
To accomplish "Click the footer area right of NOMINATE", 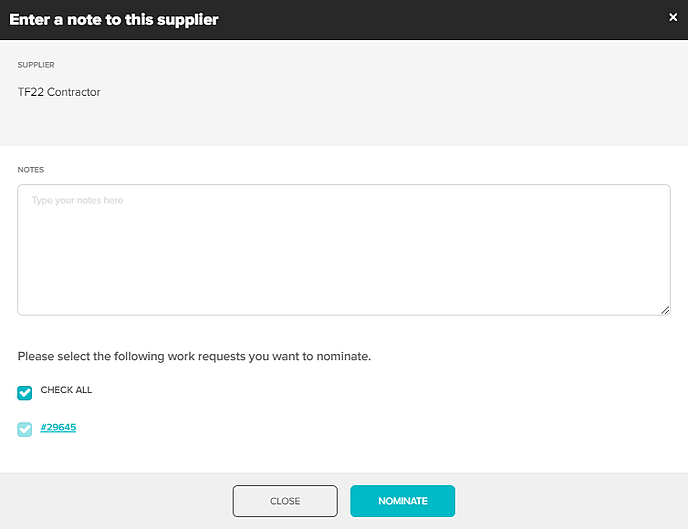I will tap(570, 501).
